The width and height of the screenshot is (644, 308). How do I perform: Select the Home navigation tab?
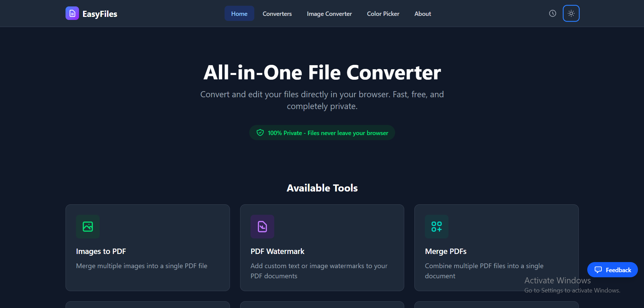[239, 14]
